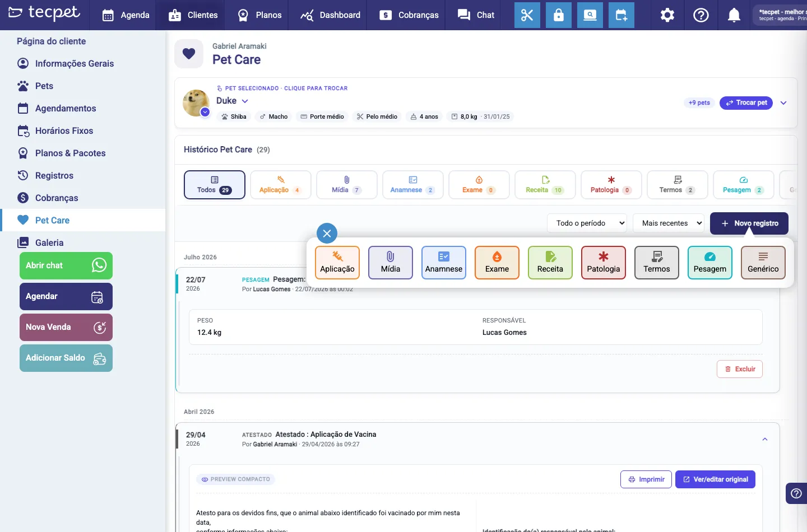
Task: Open the scissors quick-action icon
Action: (527, 15)
